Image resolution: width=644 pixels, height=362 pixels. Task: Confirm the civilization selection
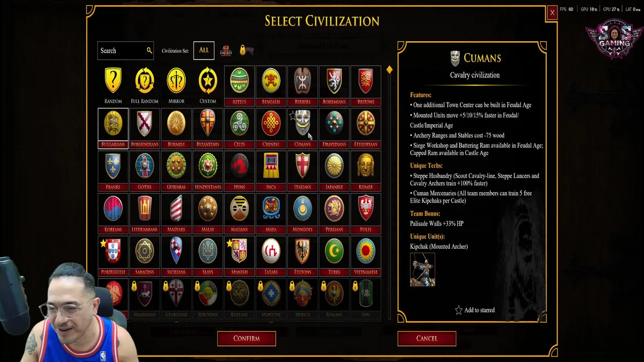pos(247,338)
